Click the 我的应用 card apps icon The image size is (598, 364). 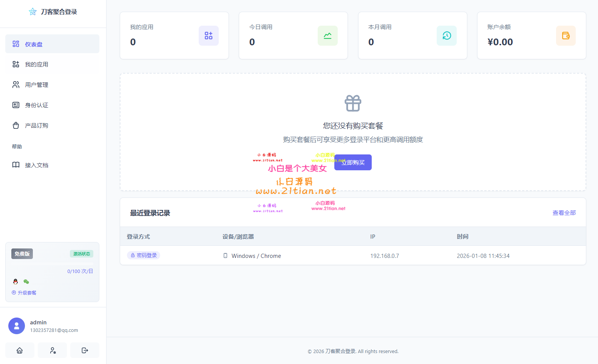pyautogui.click(x=209, y=35)
